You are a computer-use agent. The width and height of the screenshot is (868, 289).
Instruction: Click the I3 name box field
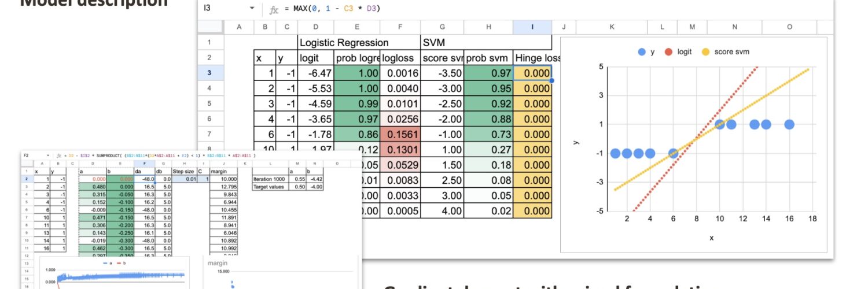223,9
